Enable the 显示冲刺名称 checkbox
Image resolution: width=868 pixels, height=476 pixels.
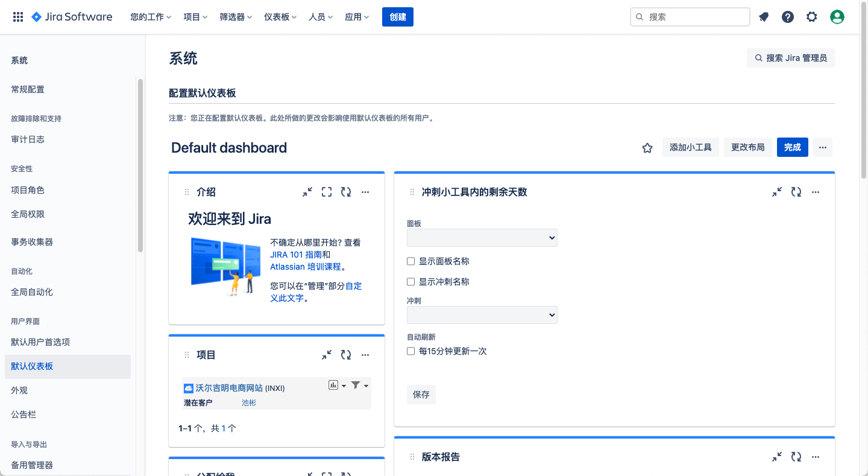(410, 281)
